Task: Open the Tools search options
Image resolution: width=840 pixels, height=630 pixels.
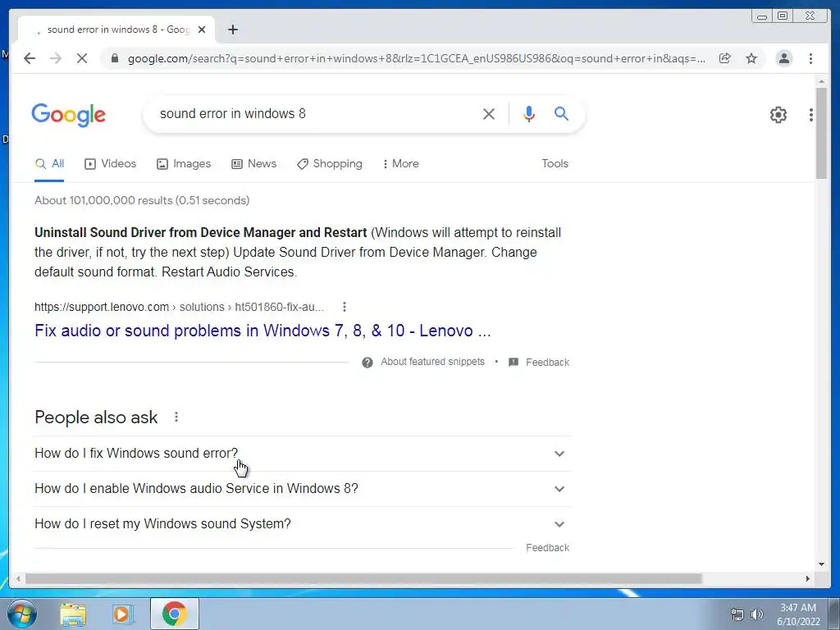Action: pos(555,163)
